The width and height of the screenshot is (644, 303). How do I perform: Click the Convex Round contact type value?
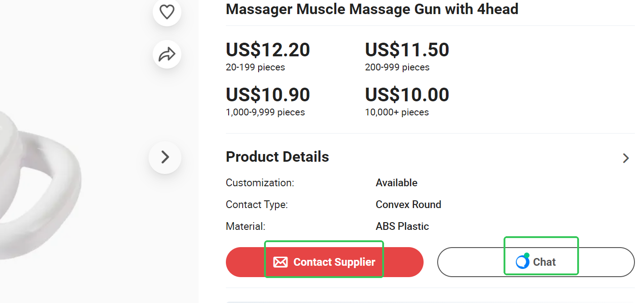point(408,204)
